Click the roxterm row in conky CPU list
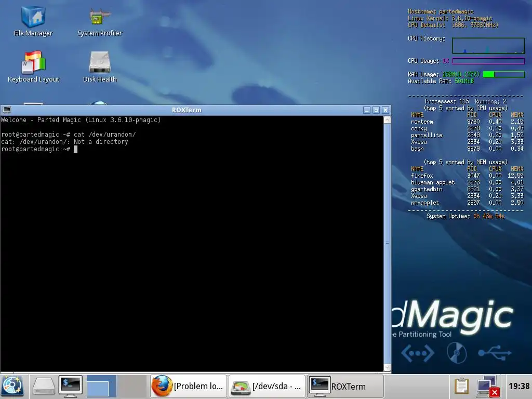Image resolution: width=532 pixels, height=399 pixels. click(x=467, y=122)
